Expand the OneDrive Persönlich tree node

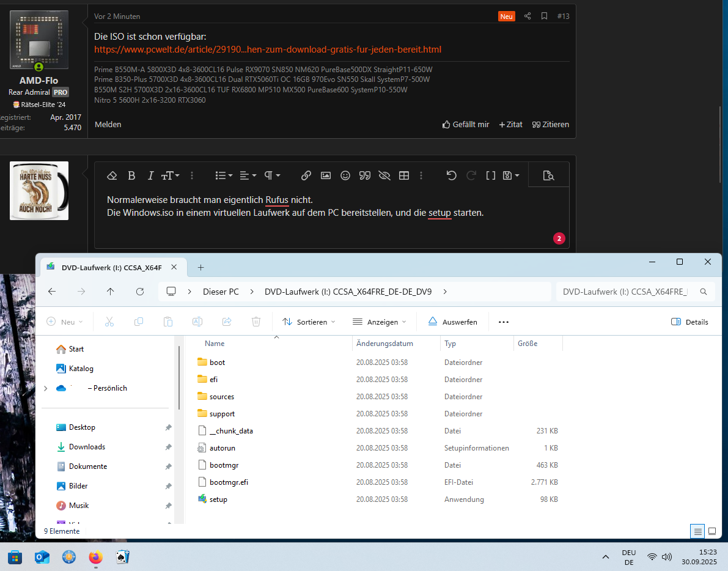point(45,388)
